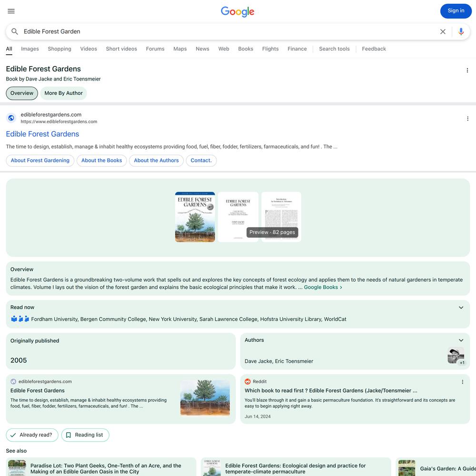
Task: Clear the search query with X
Action: point(443,31)
